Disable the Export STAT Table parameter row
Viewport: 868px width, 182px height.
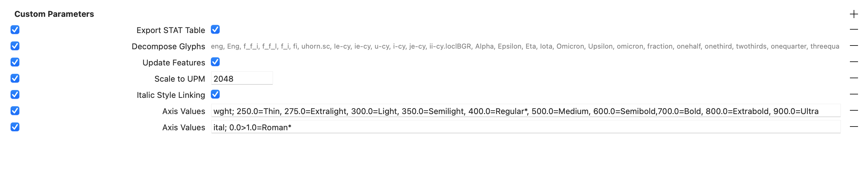click(x=15, y=30)
